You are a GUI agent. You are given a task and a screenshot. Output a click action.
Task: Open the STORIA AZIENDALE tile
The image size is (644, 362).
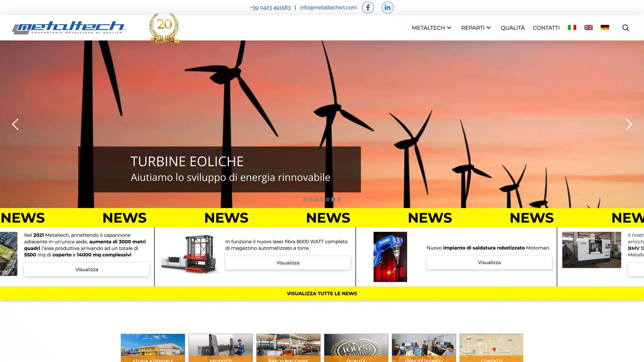click(x=153, y=348)
